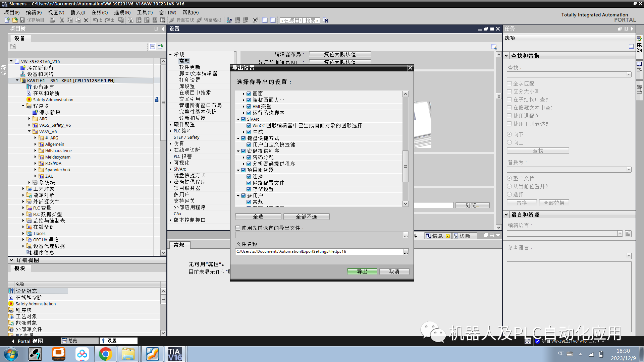Click the Print toolbar icon

coord(52,20)
